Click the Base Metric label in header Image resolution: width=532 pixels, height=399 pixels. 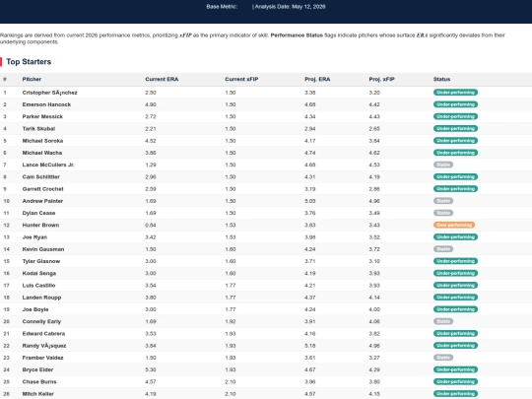pos(222,7)
